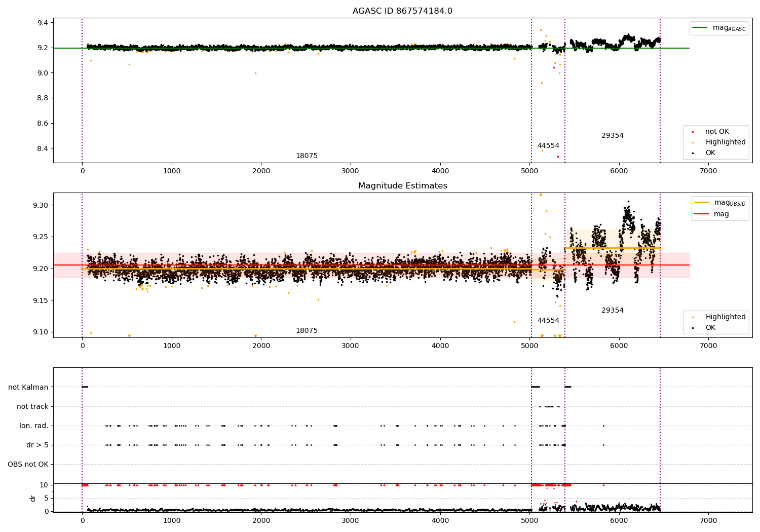
Task: Click the 9.10 y-axis tick in middle plot
Action: 40,332
